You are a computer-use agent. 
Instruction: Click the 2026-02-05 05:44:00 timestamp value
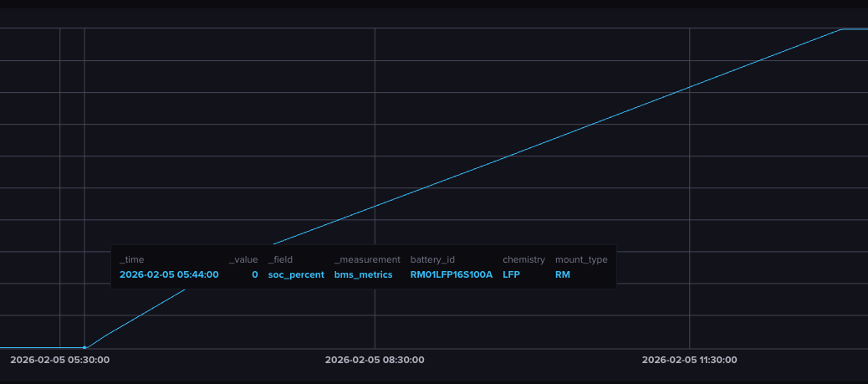pos(169,274)
